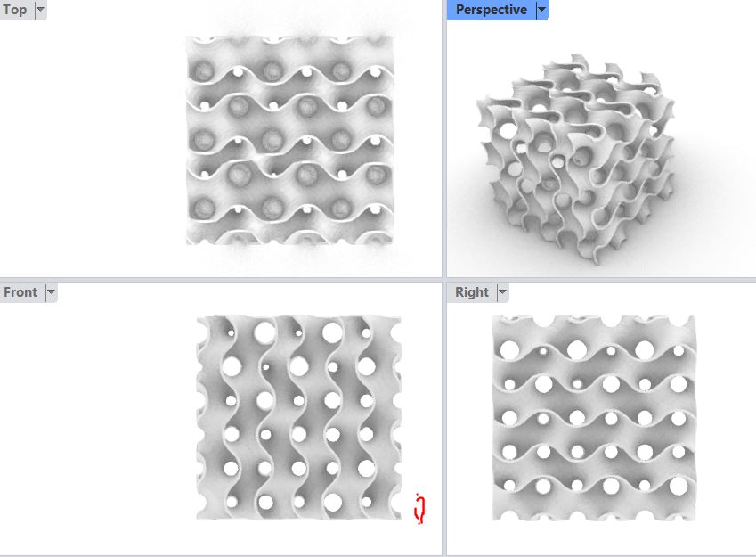Click the red scribble mark in Front viewport
Image resolution: width=756 pixels, height=557 pixels.
tap(419, 509)
